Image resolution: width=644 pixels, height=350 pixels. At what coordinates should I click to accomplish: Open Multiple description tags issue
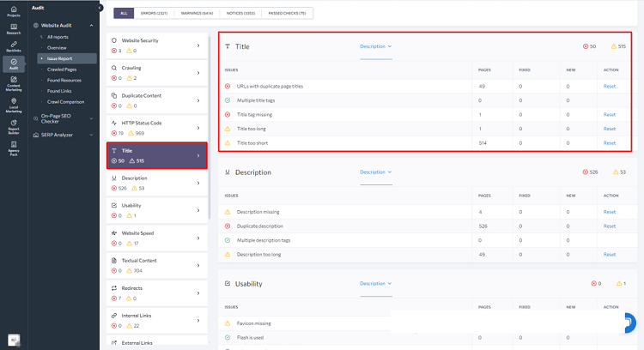264,240
